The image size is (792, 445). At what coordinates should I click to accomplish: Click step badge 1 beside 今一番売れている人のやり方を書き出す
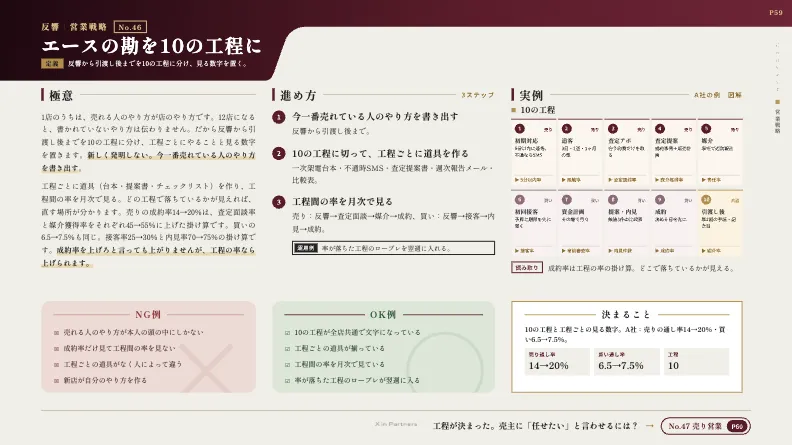(x=278, y=117)
